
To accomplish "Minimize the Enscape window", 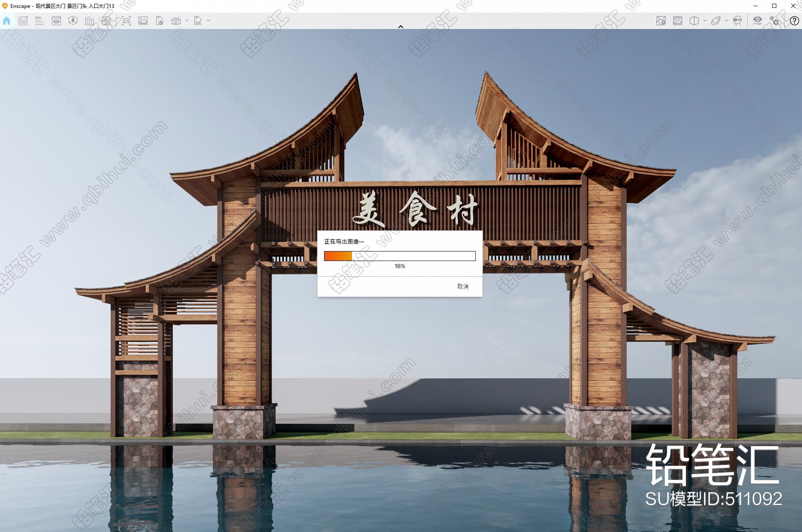I will pos(756,6).
